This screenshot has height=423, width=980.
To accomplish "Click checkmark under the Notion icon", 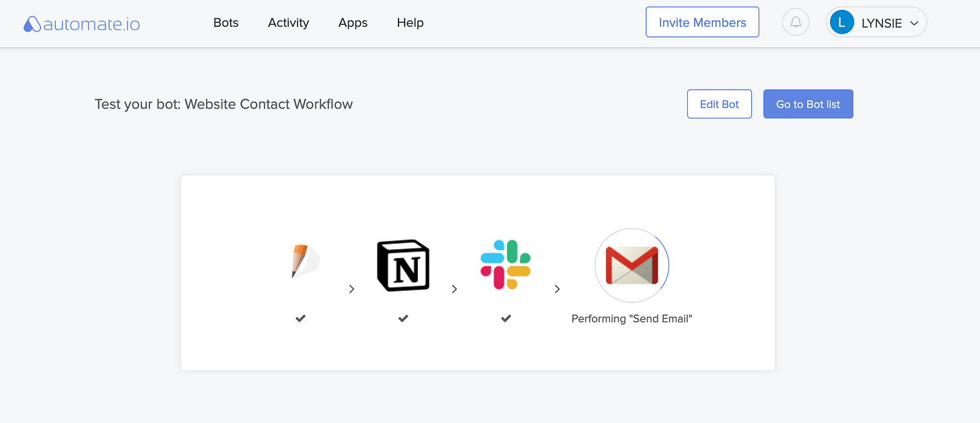I will point(403,318).
